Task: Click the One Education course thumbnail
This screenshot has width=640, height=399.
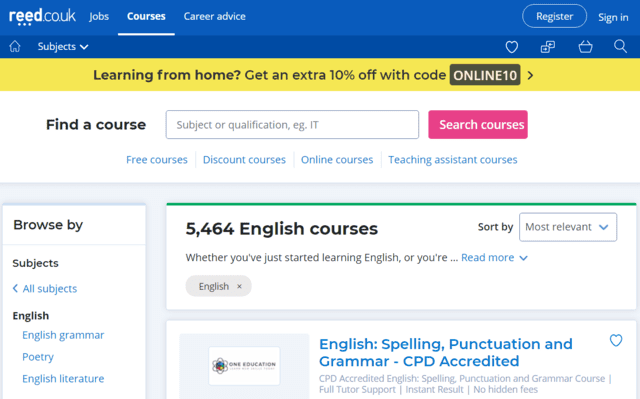Action: click(x=244, y=366)
